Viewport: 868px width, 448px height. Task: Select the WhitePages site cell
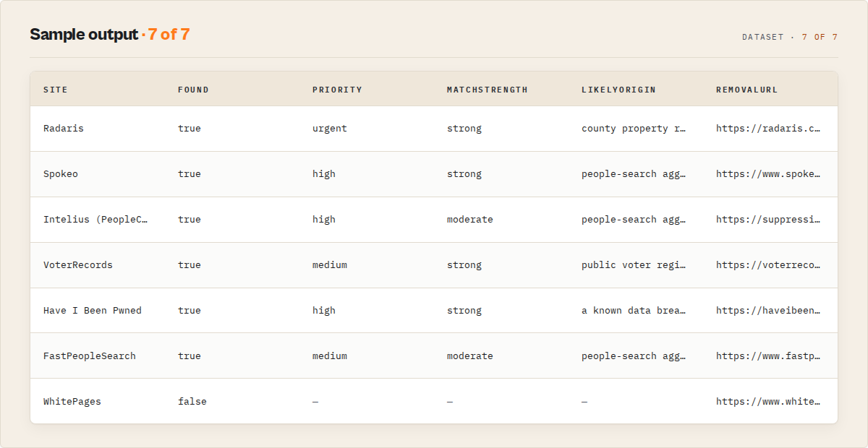click(x=72, y=402)
